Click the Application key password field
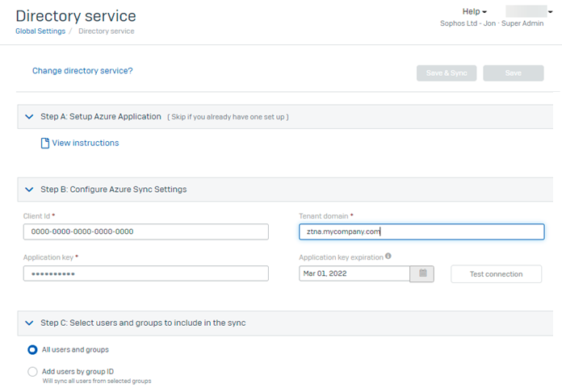The image size is (562, 392). click(146, 274)
